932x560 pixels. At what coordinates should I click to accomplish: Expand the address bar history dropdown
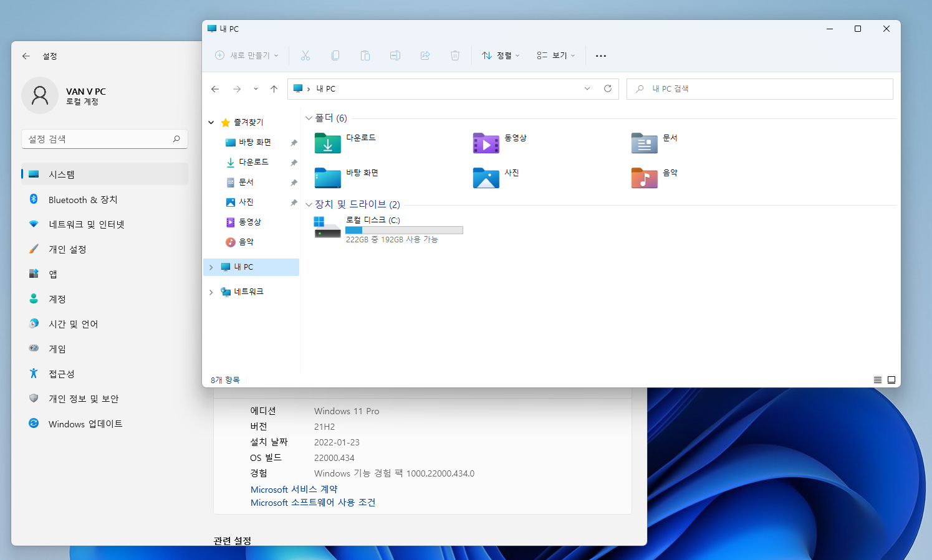coord(587,88)
